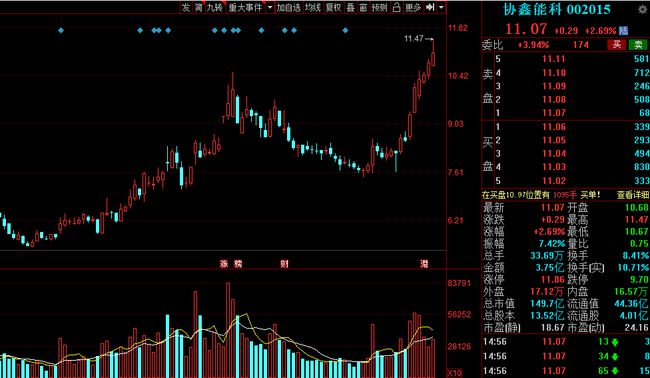Viewport: 650px width, 378px height.
Task: Click the 市盈(动) value 24.16
Action: click(x=637, y=327)
